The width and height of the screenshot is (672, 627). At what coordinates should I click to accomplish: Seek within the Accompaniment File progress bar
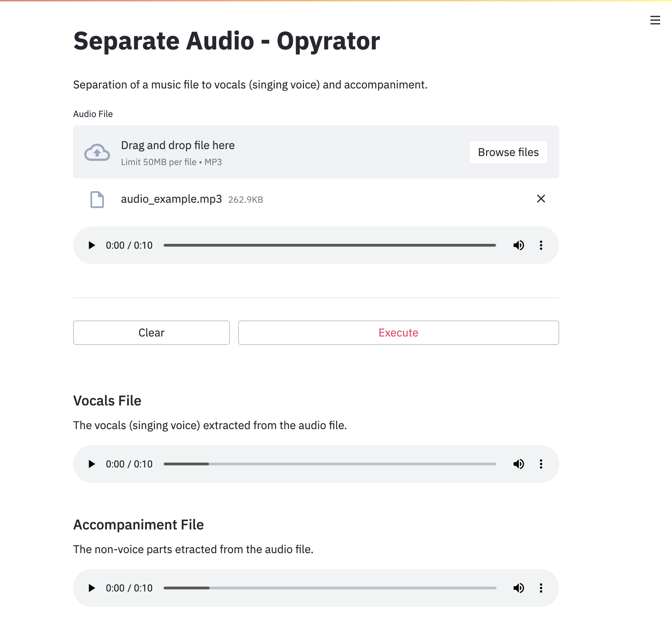click(x=329, y=588)
